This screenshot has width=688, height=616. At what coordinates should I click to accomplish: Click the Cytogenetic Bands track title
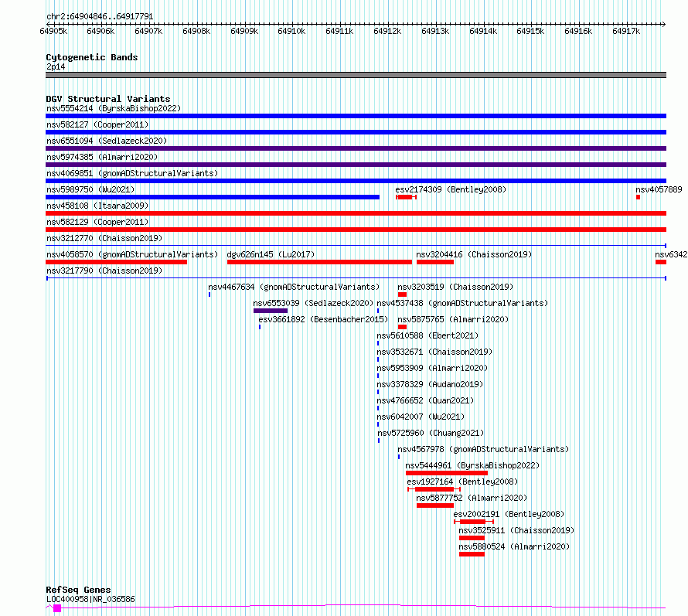pos(92,57)
